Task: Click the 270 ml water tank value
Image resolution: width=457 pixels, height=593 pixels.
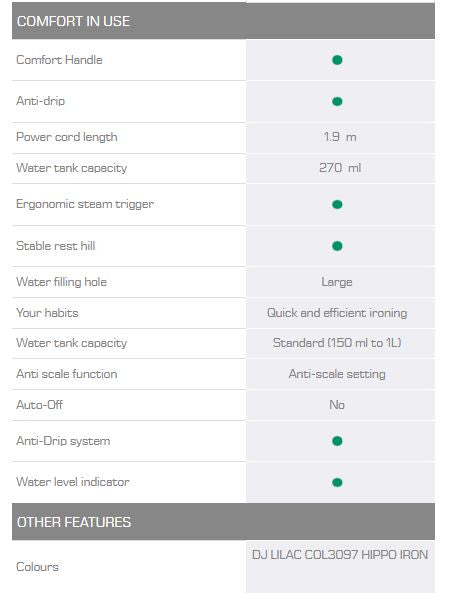Action: [340, 168]
